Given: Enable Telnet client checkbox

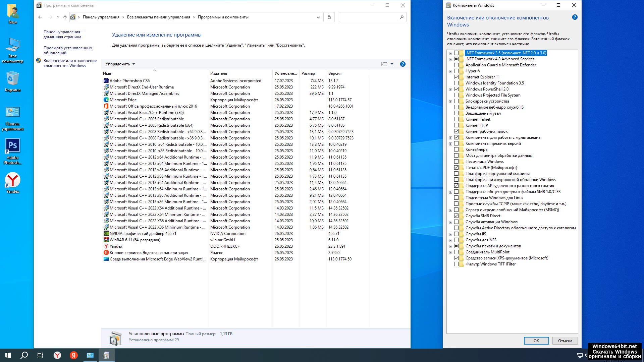Looking at the screenshot, I should coord(456,119).
